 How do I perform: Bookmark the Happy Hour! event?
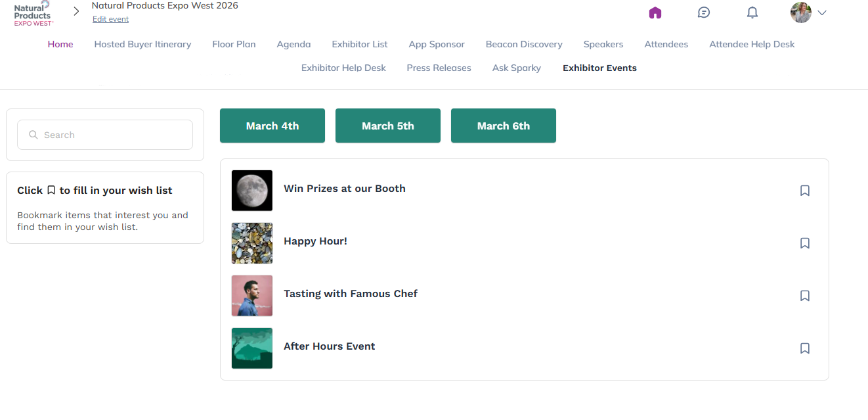click(805, 243)
